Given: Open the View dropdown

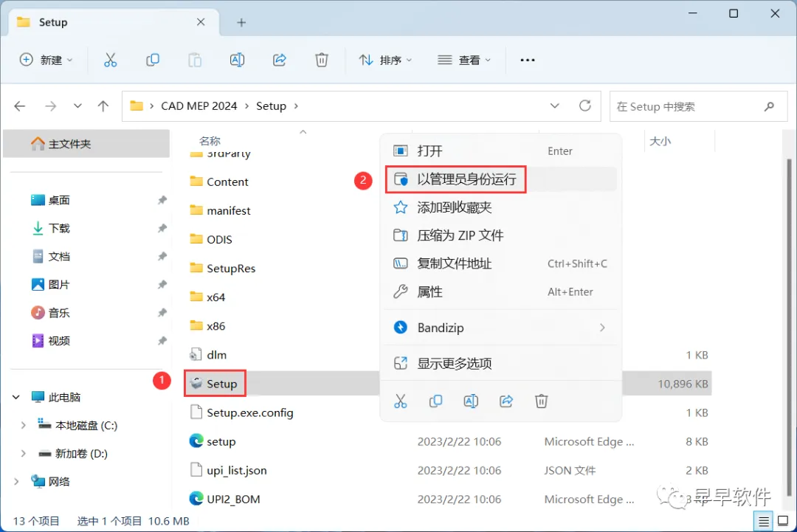Looking at the screenshot, I should tap(464, 60).
